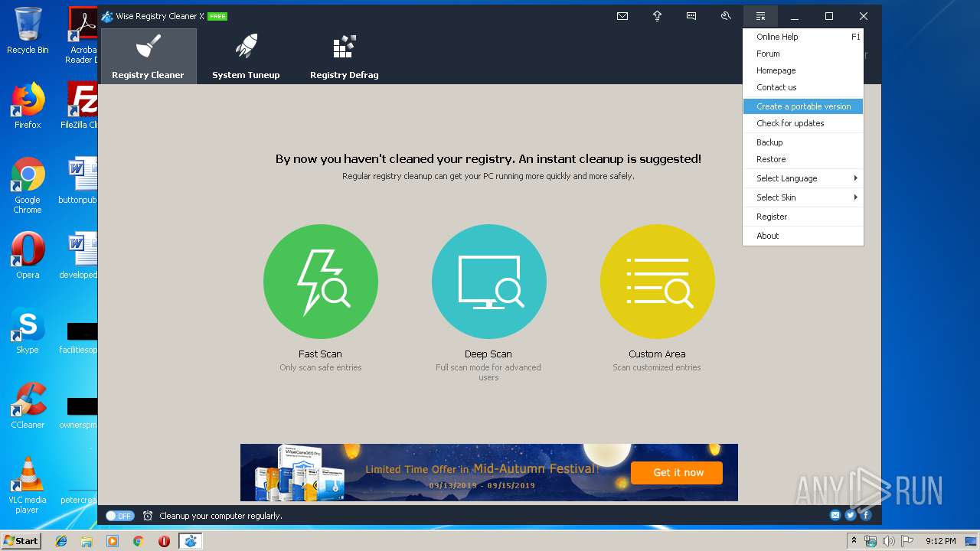980x551 pixels.
Task: Open Opera desktop shortcut
Action: click(x=28, y=256)
